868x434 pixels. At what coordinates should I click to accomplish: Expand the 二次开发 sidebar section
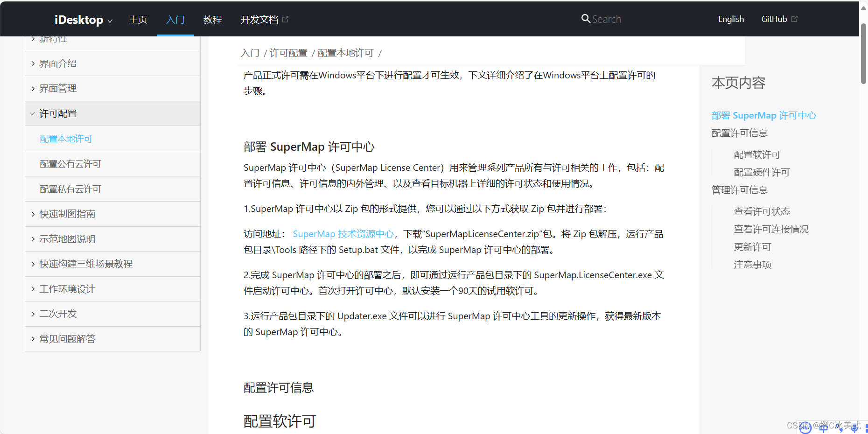(57, 314)
